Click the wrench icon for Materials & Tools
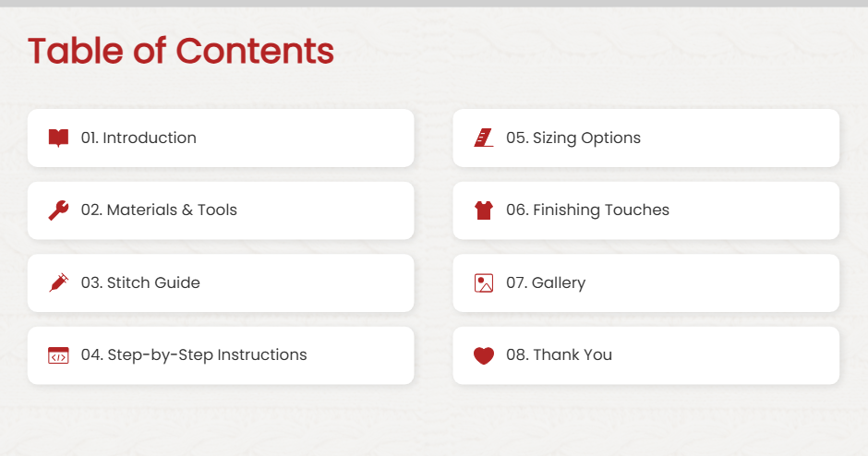The image size is (868, 456). tap(58, 210)
